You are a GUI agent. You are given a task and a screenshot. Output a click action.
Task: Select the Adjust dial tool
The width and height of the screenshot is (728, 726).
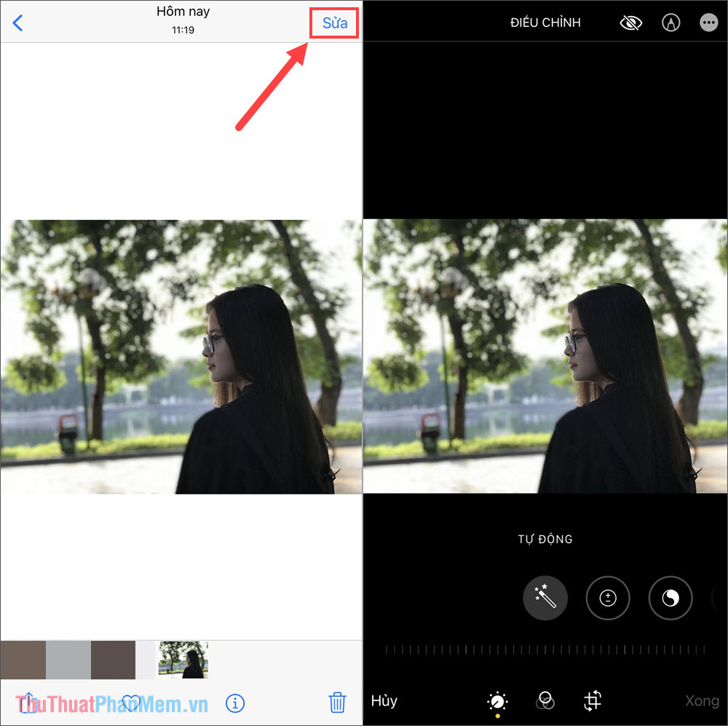click(x=497, y=701)
